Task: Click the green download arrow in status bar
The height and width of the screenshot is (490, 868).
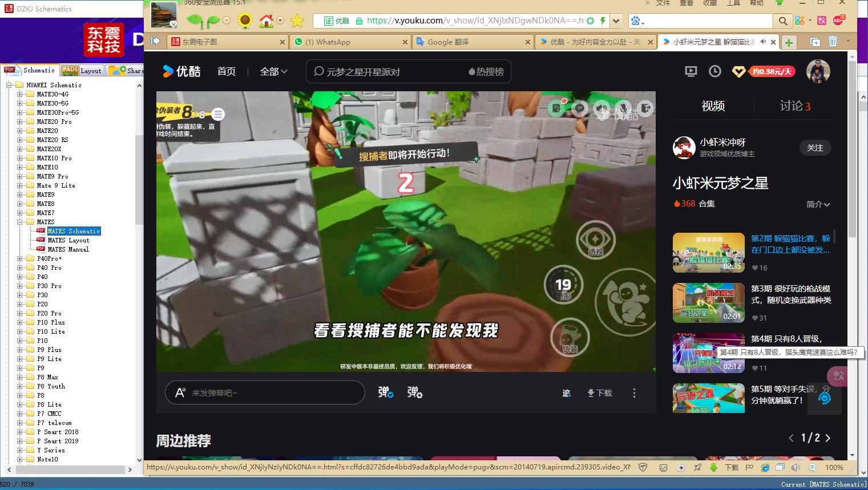Action: pyautogui.click(x=713, y=467)
